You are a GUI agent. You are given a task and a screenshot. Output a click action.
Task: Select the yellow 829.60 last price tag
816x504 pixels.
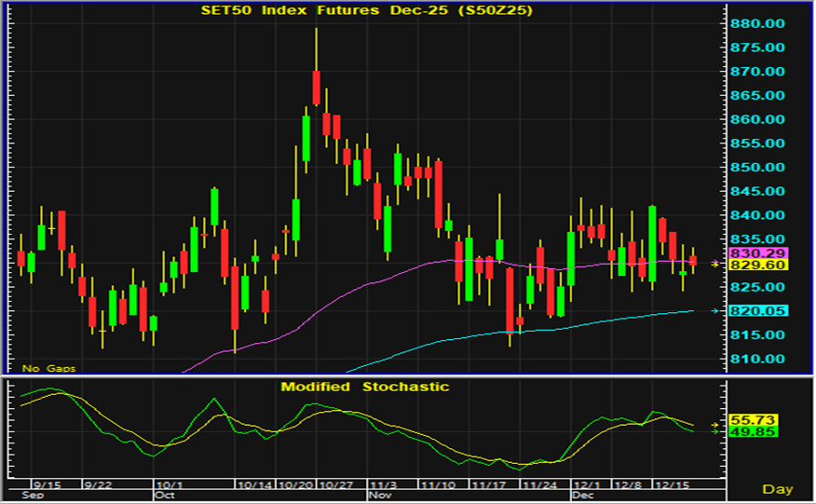[x=759, y=266]
